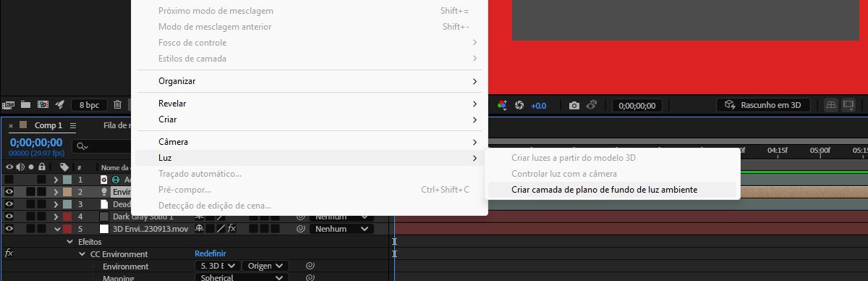This screenshot has width=868, height=281.
Task: Open Comp 1 panel menu hamburger icon
Action: tap(72, 126)
